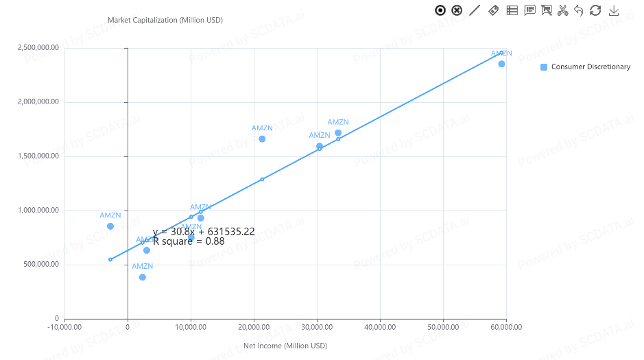Click the Net Income x-axis title

tap(285, 346)
